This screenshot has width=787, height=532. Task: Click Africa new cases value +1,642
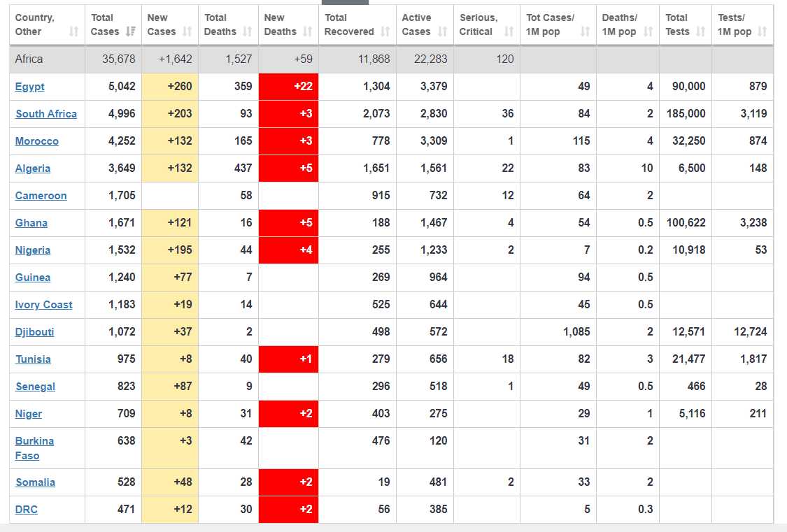click(175, 59)
